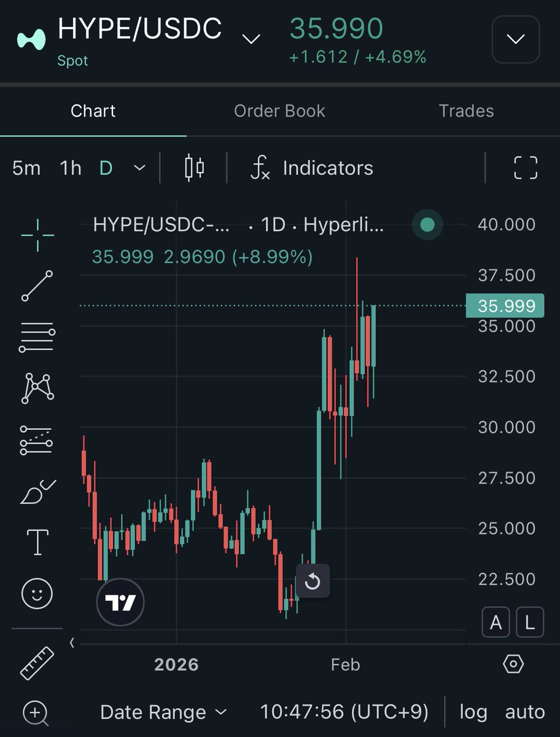Screen dimensions: 560x737
Task: Open candlestick chart style selector
Action: coord(195,168)
